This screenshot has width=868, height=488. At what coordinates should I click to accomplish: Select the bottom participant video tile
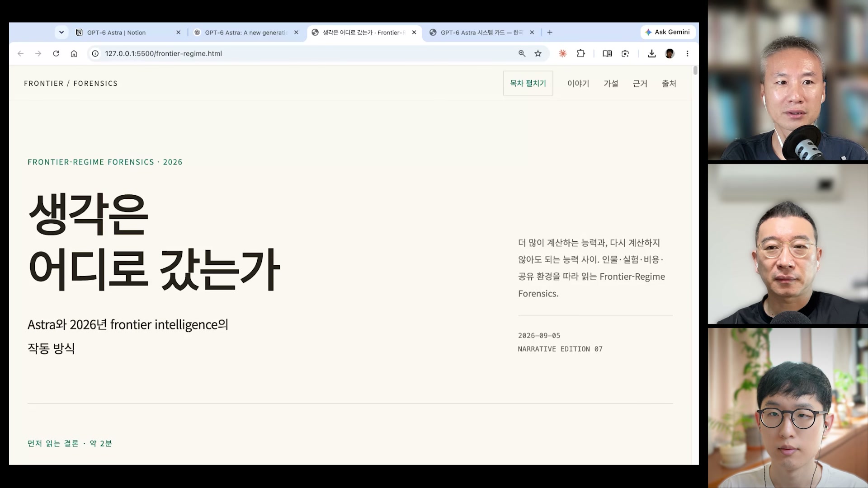click(788, 408)
